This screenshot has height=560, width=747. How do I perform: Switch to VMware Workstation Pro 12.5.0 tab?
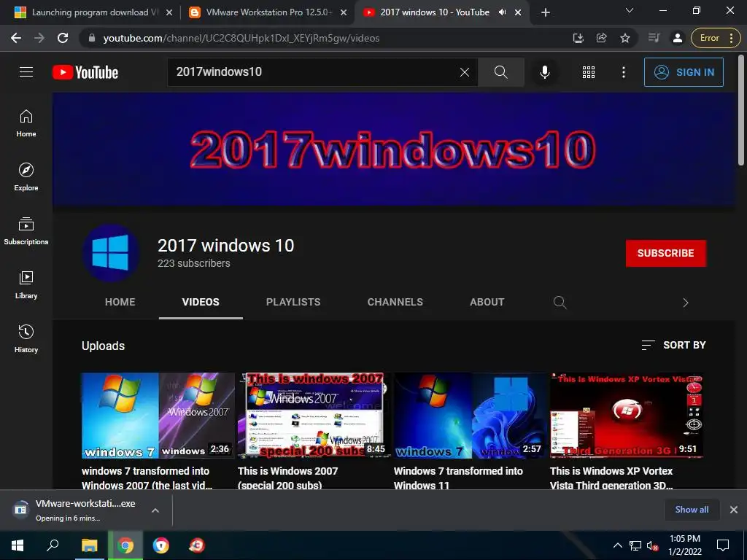(268, 12)
